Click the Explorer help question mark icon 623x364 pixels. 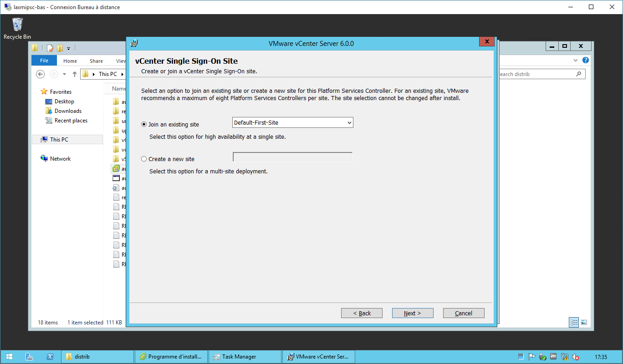[586, 60]
